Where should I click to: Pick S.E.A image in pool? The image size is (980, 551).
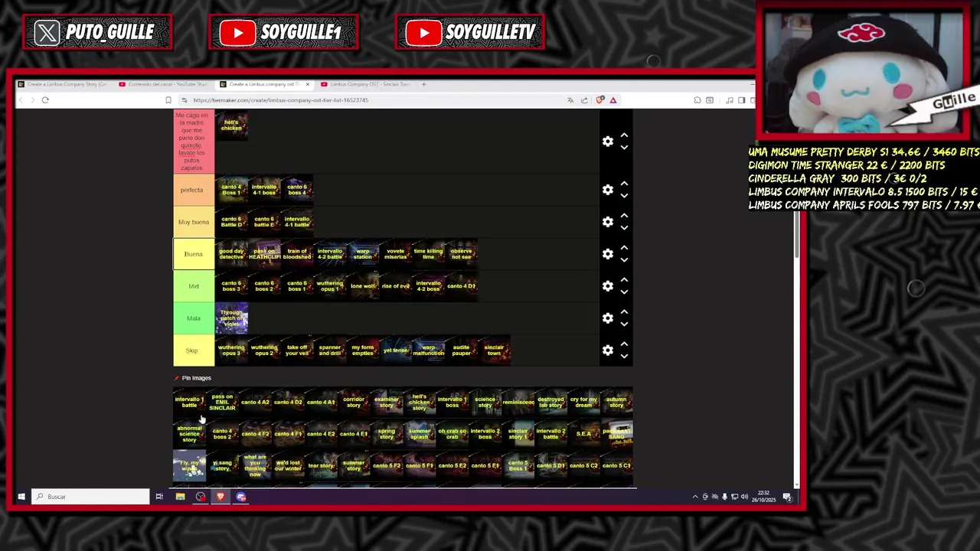583,434
